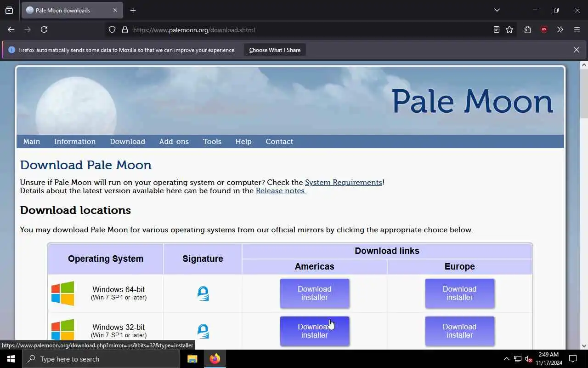Image resolution: width=588 pixels, height=368 pixels.
Task: Open the Contact navigation item
Action: (279, 141)
